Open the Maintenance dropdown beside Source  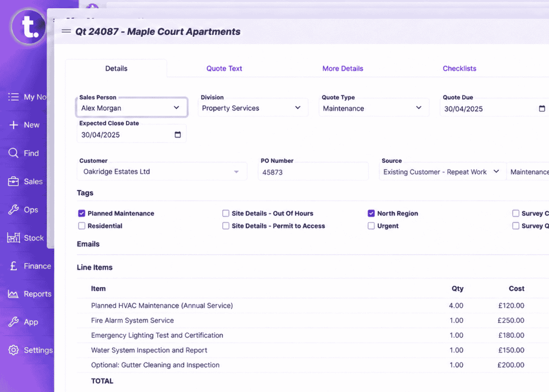(x=528, y=172)
